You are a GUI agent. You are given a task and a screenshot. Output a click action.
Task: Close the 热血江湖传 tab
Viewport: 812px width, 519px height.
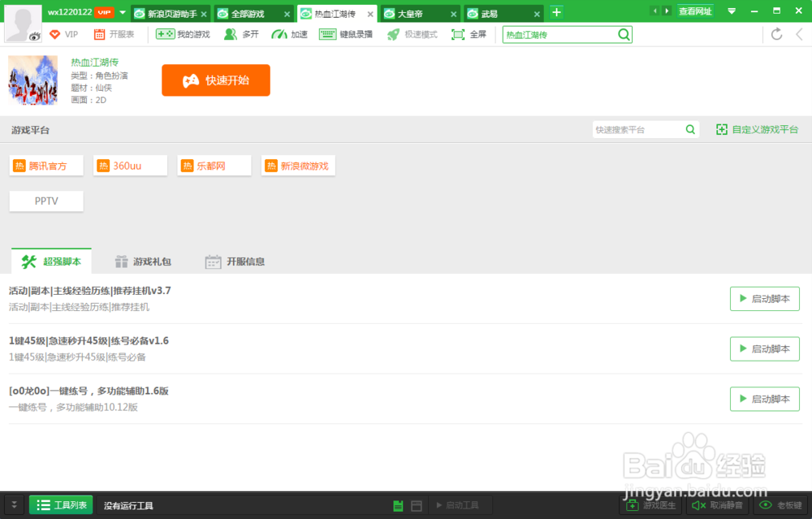[370, 14]
